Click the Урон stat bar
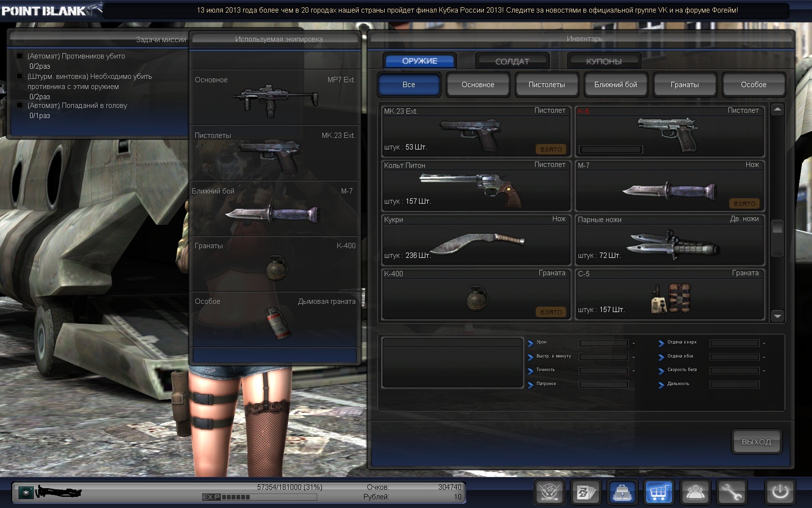This screenshot has width=812, height=508. tap(604, 343)
